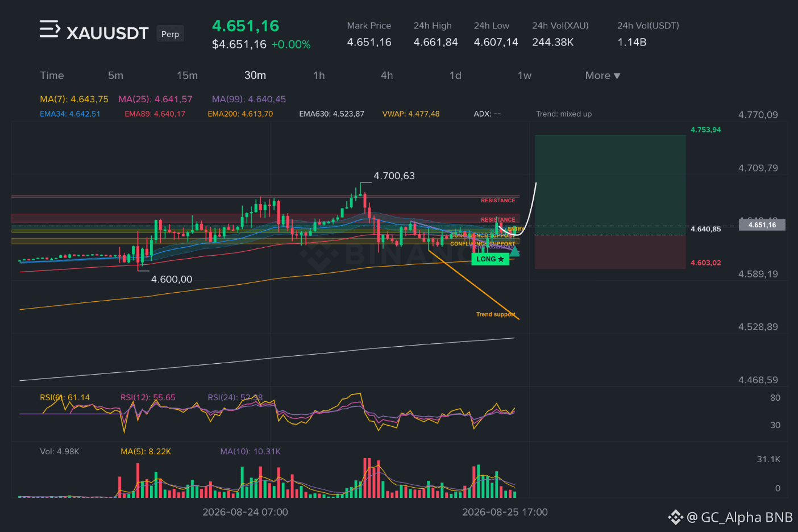Click the EMA200 4.613,70 indicator label

(240, 114)
